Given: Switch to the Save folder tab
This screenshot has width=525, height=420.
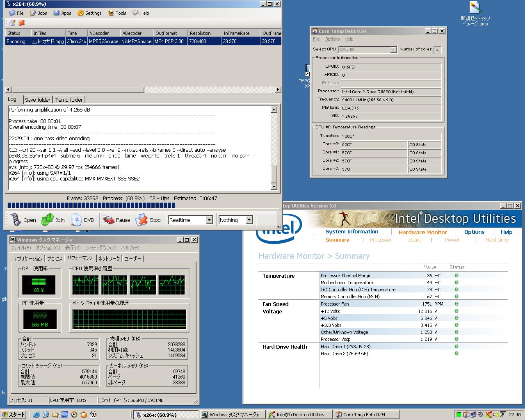Looking at the screenshot, I should point(37,100).
